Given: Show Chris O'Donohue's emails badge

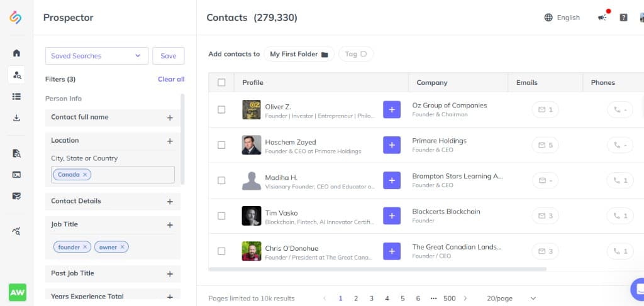Looking at the screenshot, I should [x=545, y=251].
